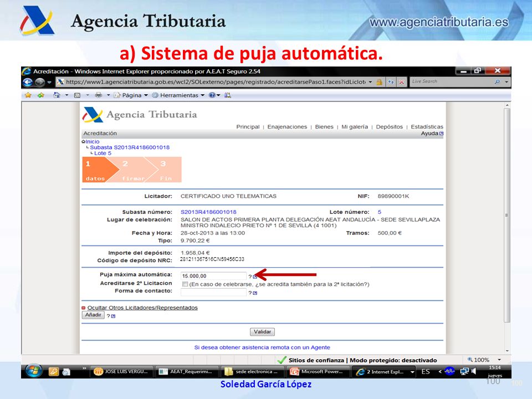Click the Agencia Tributaria page logo
Screen dimensions: 532x399
pyautogui.click(x=140, y=114)
